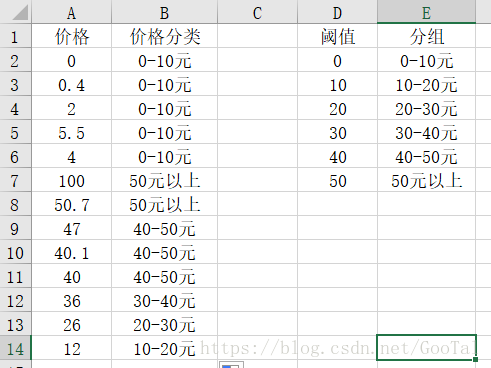The height and width of the screenshot is (368, 491).
Task: Click cell B6 showing 0-10元
Action: (164, 156)
